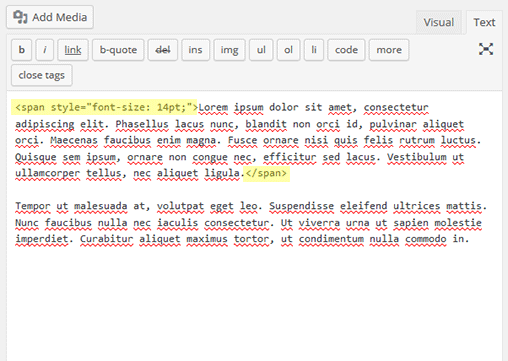Image resolution: width=508 pixels, height=361 pixels.
Task: Insert read-more tag with more button
Action: tap(389, 50)
